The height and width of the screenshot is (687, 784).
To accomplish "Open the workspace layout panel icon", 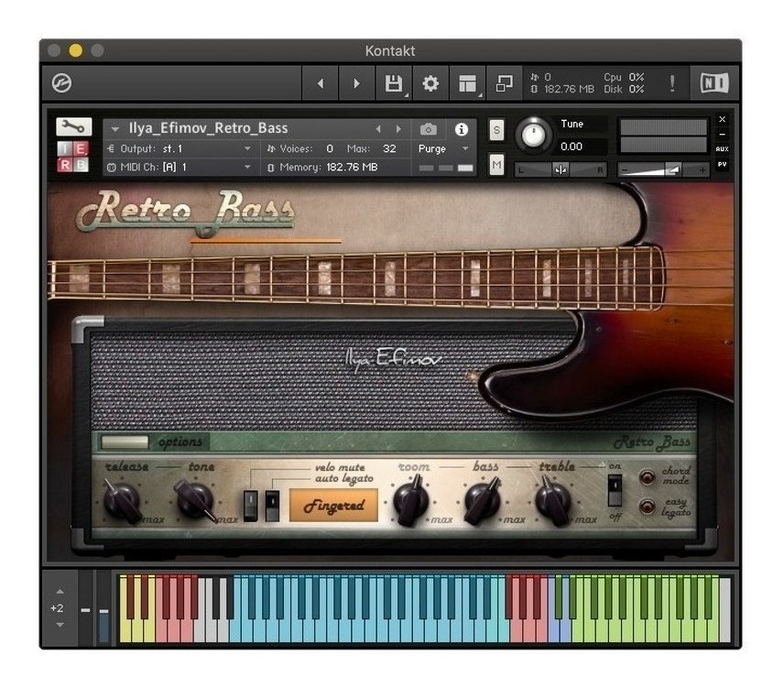I will pos(467,83).
